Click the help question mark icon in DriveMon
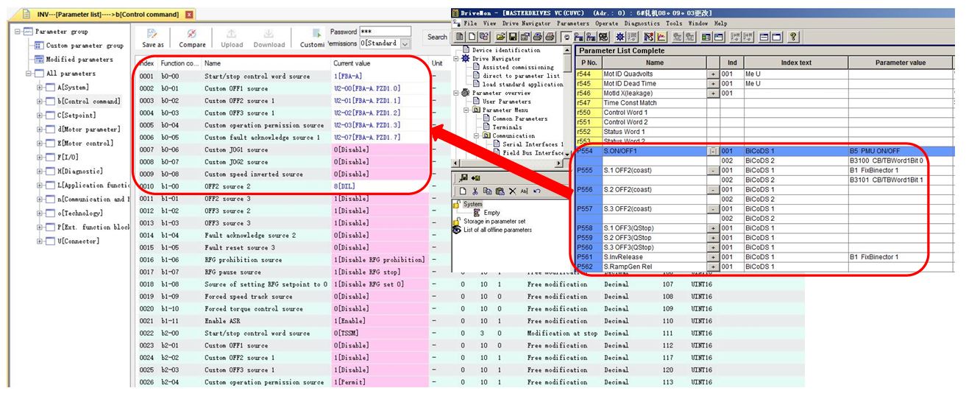The image size is (980, 402). [793, 36]
